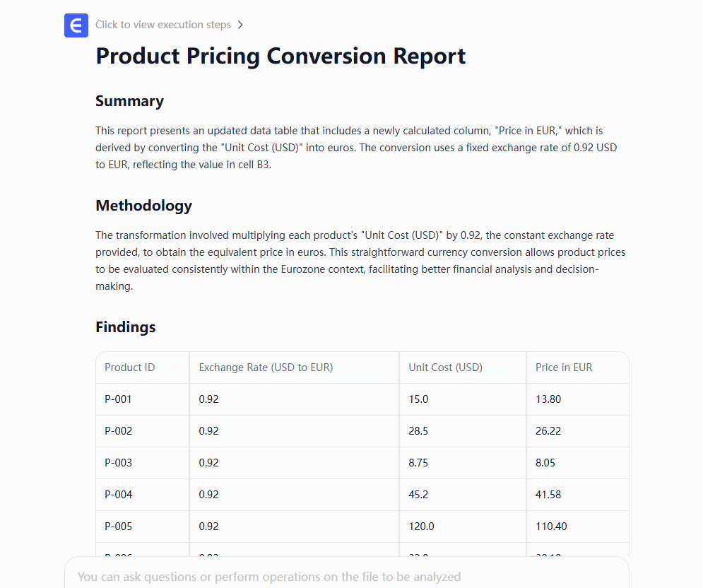Click the 'Methodology' section heading
Viewport: 703px width, 588px height.
click(143, 206)
